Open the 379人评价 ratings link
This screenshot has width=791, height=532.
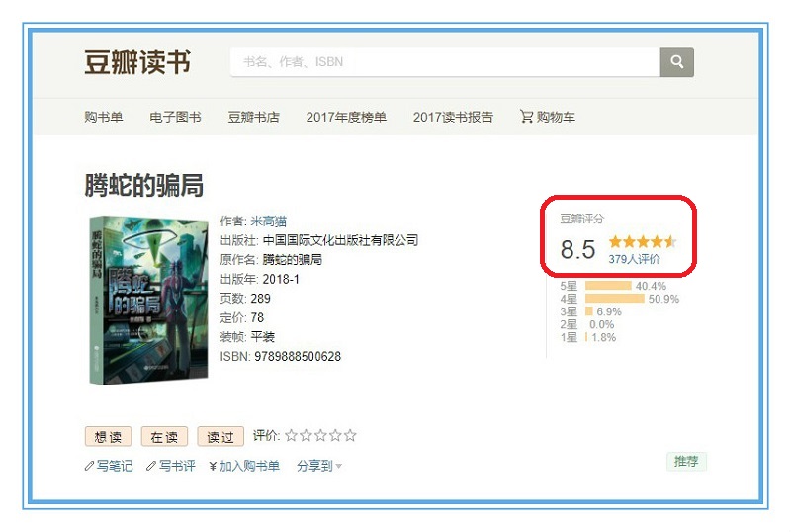[634, 259]
